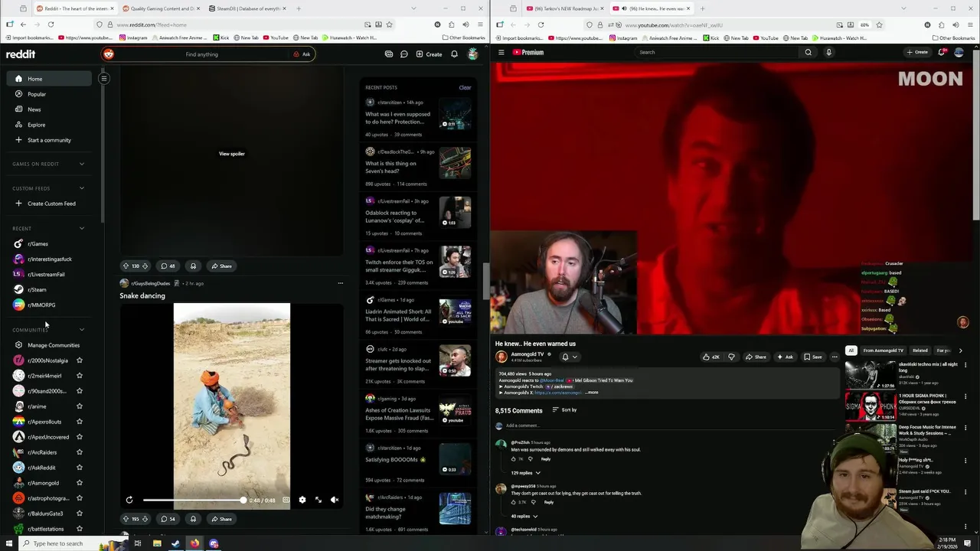This screenshot has height=551, width=980.
Task: Expand 40 replies under second comment
Action: [524, 516]
